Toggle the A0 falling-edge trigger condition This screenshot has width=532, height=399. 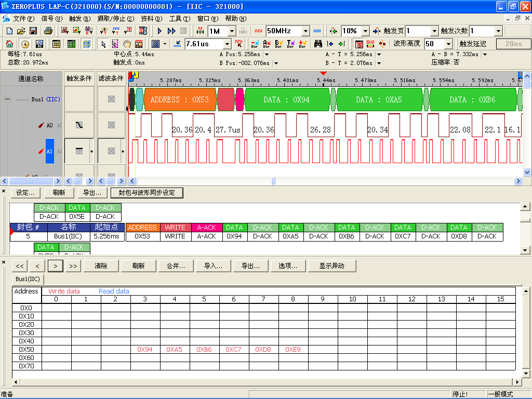point(79,125)
